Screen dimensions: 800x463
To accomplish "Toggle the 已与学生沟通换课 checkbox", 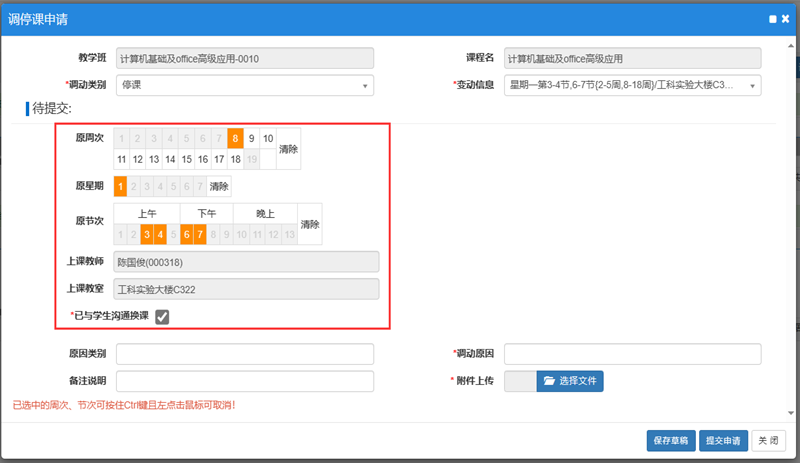I will tap(162, 317).
